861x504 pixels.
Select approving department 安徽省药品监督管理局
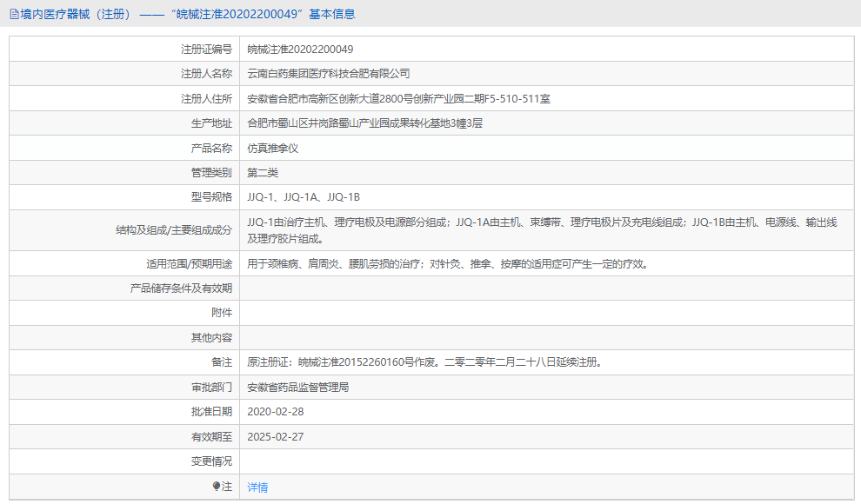[x=298, y=388]
